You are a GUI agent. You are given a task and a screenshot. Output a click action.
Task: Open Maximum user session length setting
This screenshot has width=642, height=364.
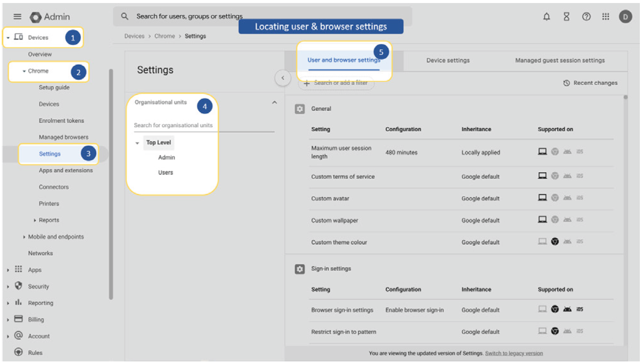pyautogui.click(x=341, y=152)
